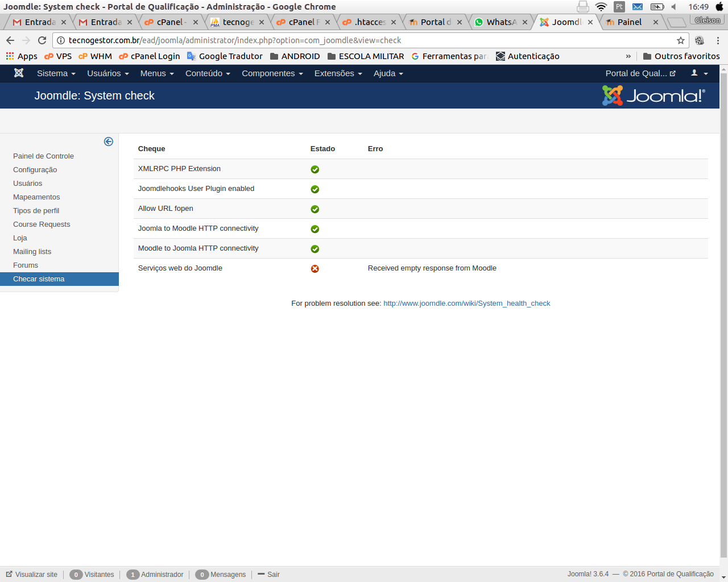
Task: Open the Chrome three-dot menu
Action: point(718,40)
